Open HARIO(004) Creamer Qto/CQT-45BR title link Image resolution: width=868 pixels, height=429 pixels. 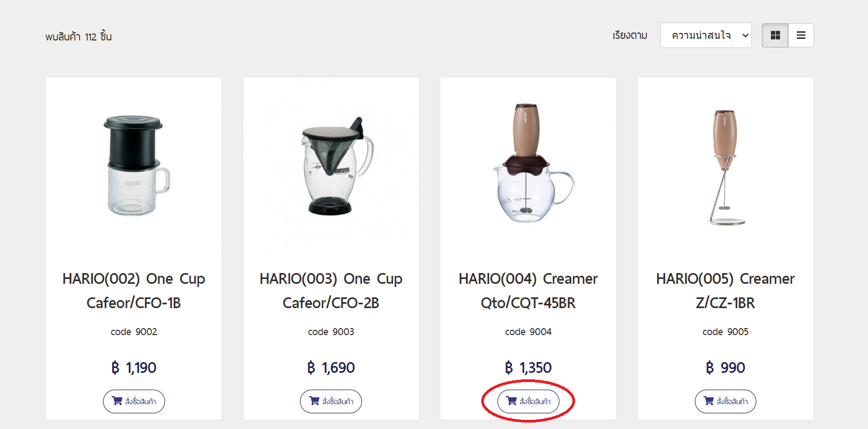[x=528, y=290]
